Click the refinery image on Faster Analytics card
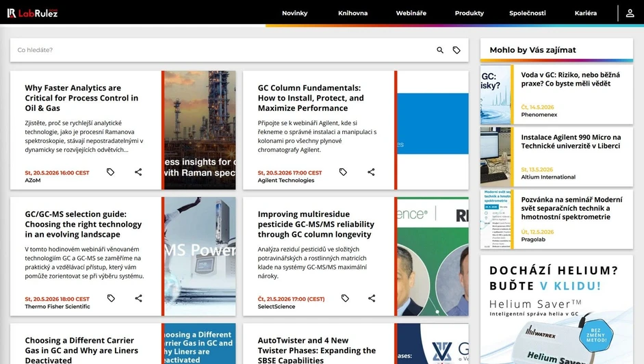Viewport: 644px width, 364px height. pos(200,130)
